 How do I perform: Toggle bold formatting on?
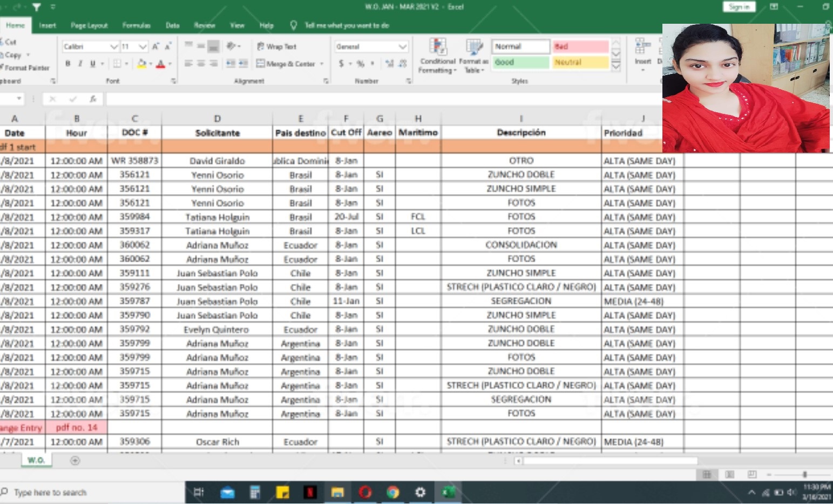[x=67, y=63]
